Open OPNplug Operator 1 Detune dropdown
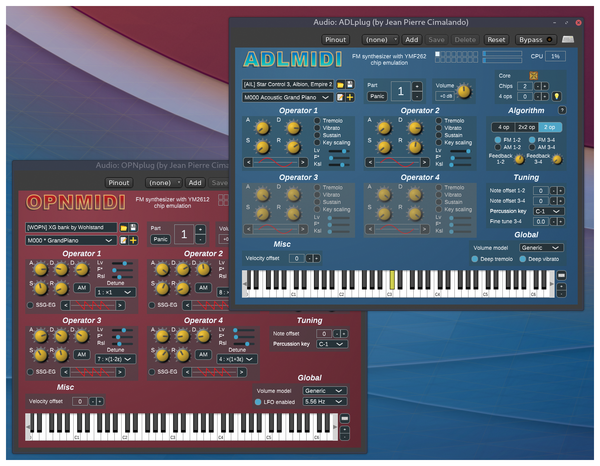The width and height of the screenshot is (600, 466). [x=115, y=292]
